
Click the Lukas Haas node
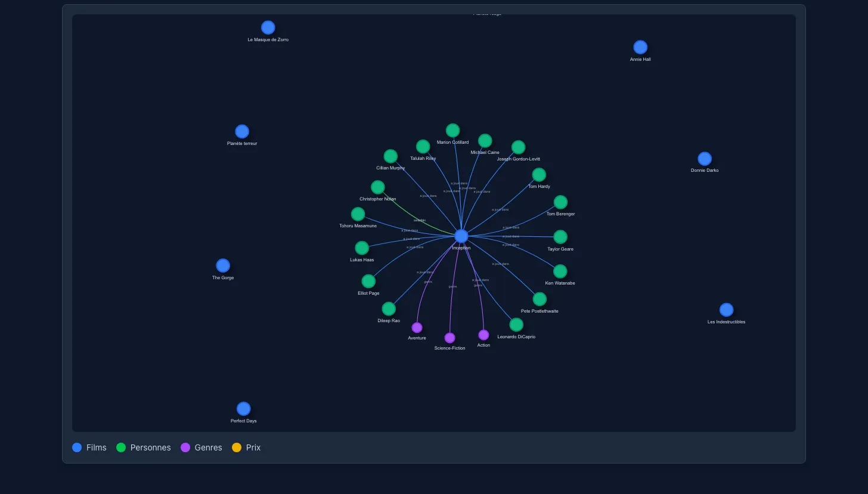pos(362,248)
